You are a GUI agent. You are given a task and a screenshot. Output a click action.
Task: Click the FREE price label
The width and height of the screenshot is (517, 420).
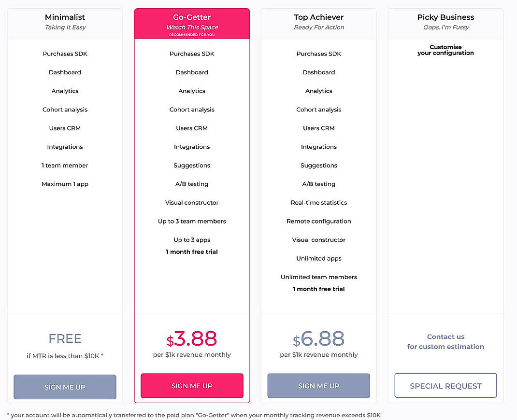65,338
